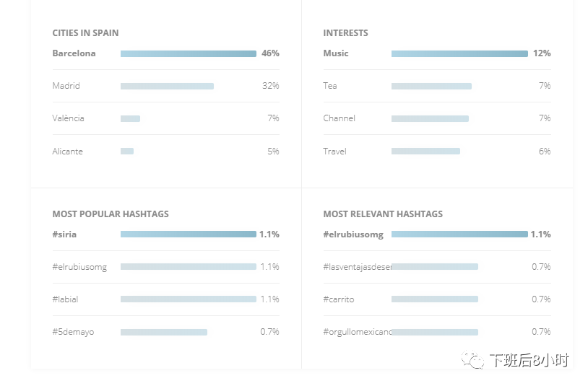
Task: Open the #carrito hashtag
Action: (x=339, y=299)
